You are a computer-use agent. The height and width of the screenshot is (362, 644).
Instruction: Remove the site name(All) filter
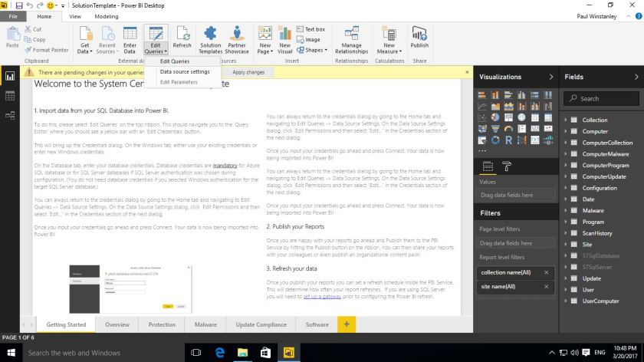(x=546, y=287)
